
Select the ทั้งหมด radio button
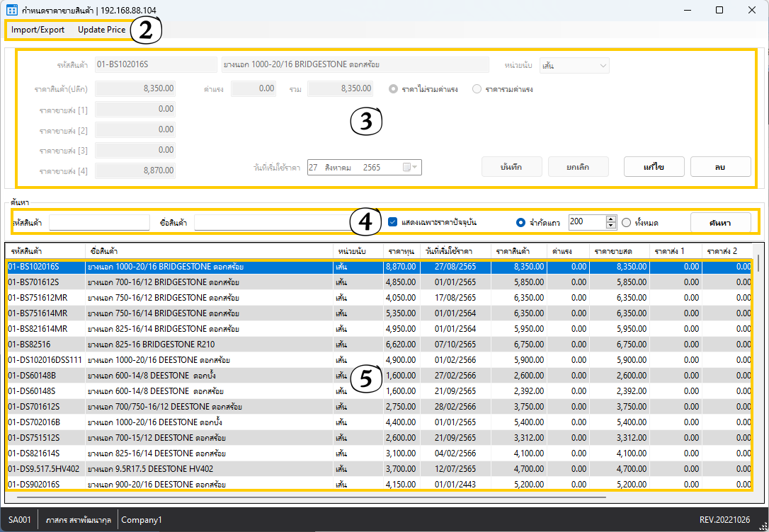(x=626, y=222)
